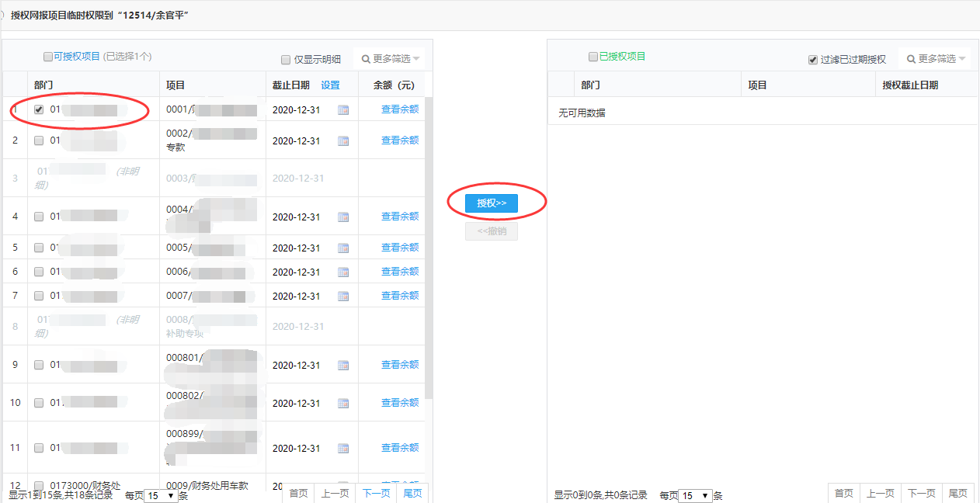Open left panel page size dropdown

point(162,495)
